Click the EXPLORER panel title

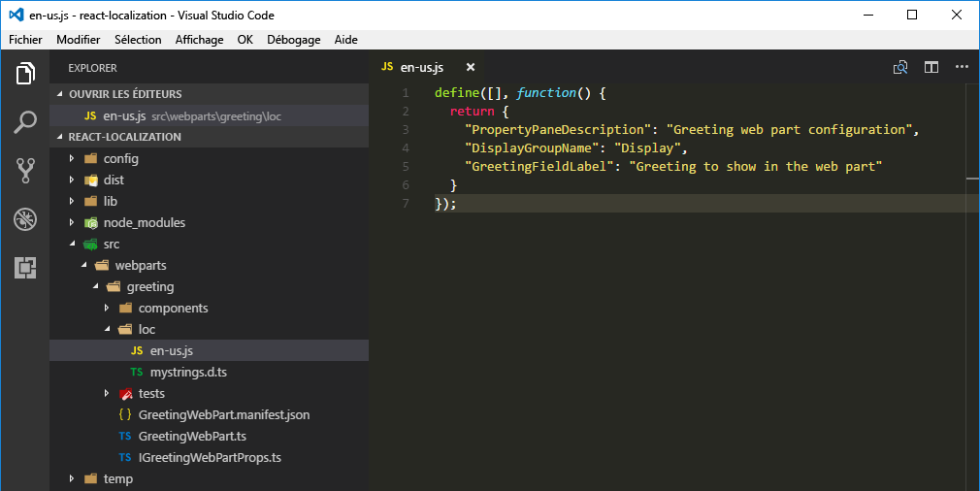pyautogui.click(x=92, y=68)
